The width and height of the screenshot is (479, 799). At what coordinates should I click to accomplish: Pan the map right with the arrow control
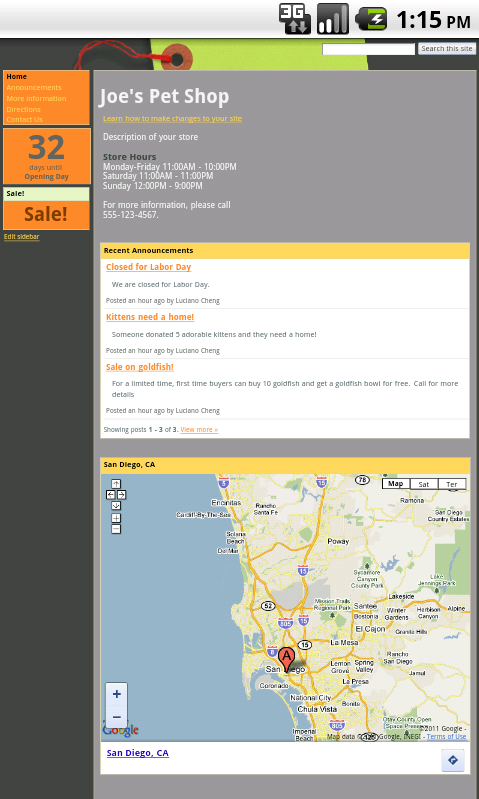(x=121, y=494)
